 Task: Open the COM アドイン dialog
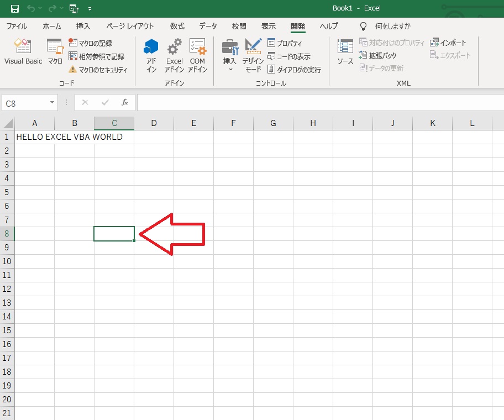click(197, 53)
